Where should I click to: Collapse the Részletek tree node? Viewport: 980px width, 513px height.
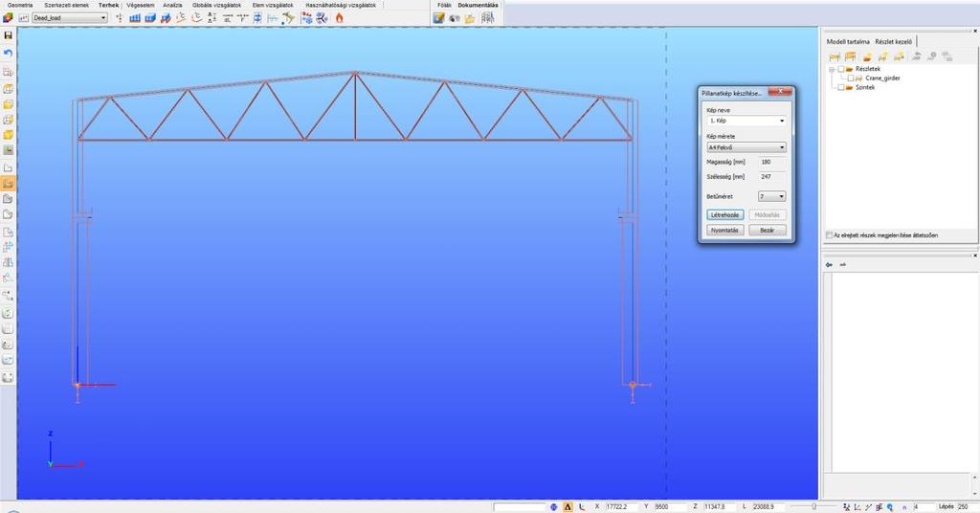(832, 69)
